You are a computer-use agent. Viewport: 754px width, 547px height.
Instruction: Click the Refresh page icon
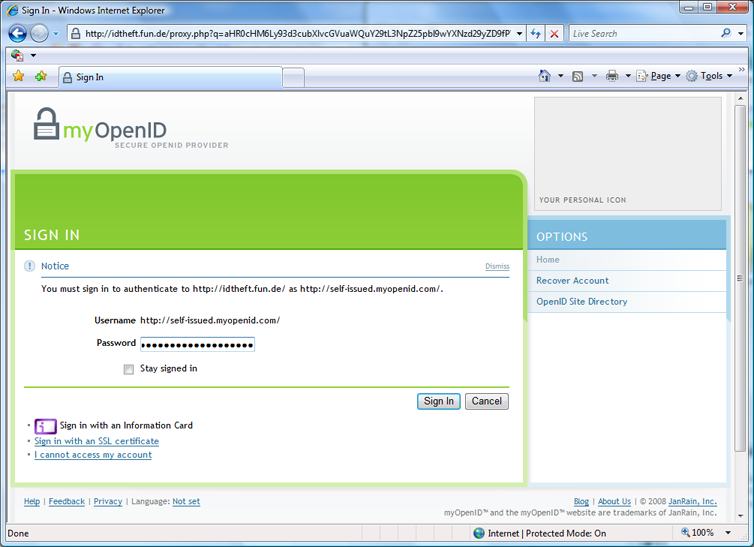[536, 34]
